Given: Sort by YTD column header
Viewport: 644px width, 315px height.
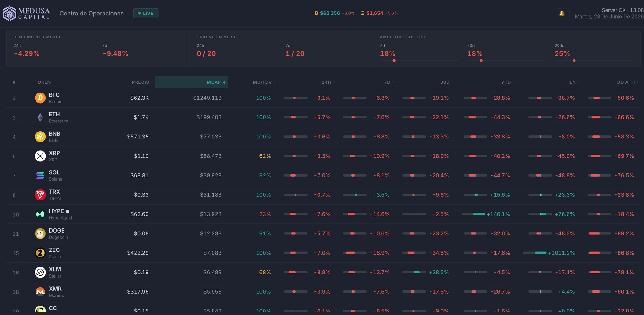Looking at the screenshot, I should [508, 82].
